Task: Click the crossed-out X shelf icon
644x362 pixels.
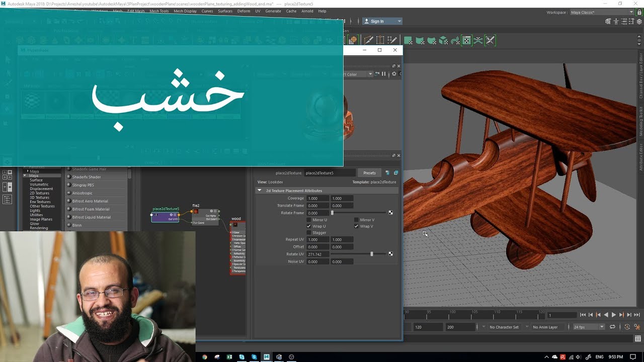Action: pyautogui.click(x=490, y=40)
